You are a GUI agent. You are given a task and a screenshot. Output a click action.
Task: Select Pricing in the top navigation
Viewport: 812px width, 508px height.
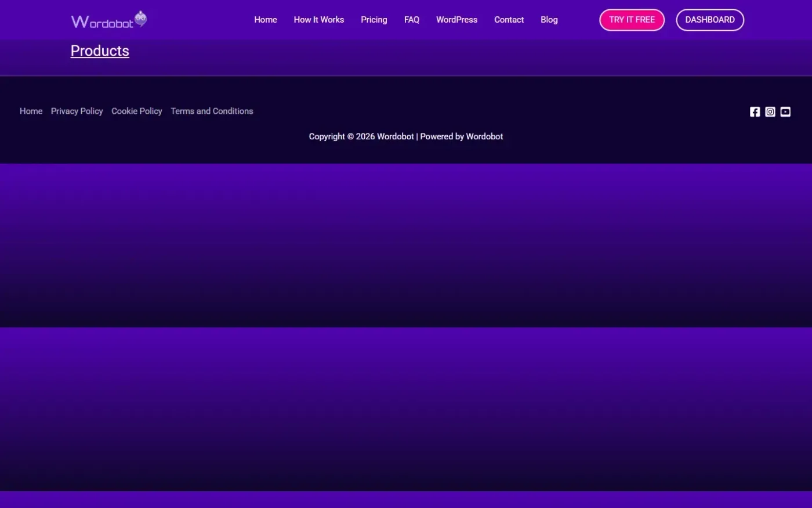click(x=374, y=20)
